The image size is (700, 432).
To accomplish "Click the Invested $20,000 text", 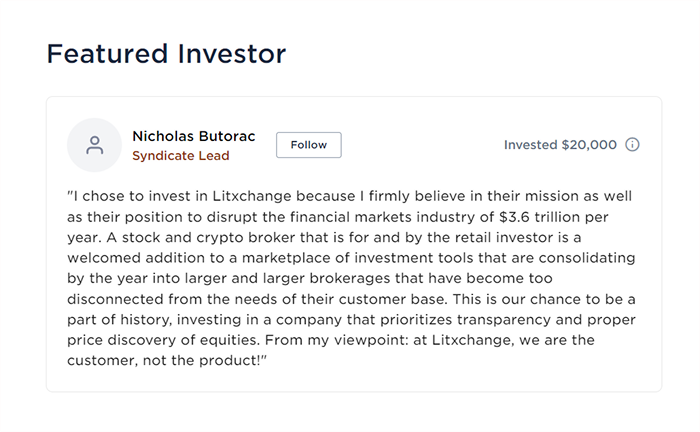I will coord(560,145).
